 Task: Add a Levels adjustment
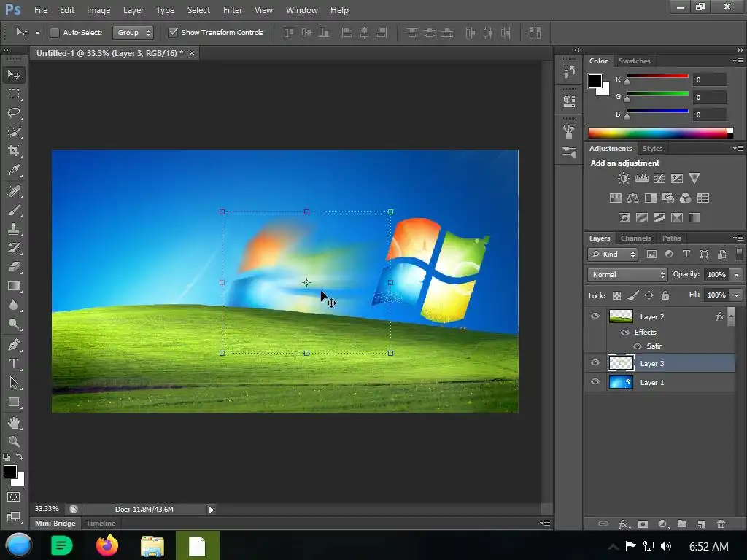641,179
